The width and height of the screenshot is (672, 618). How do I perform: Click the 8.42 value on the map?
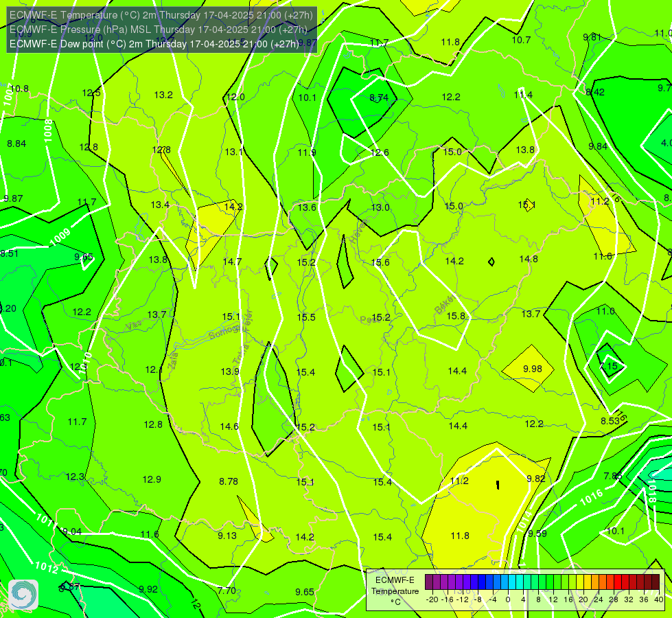pyautogui.click(x=595, y=92)
